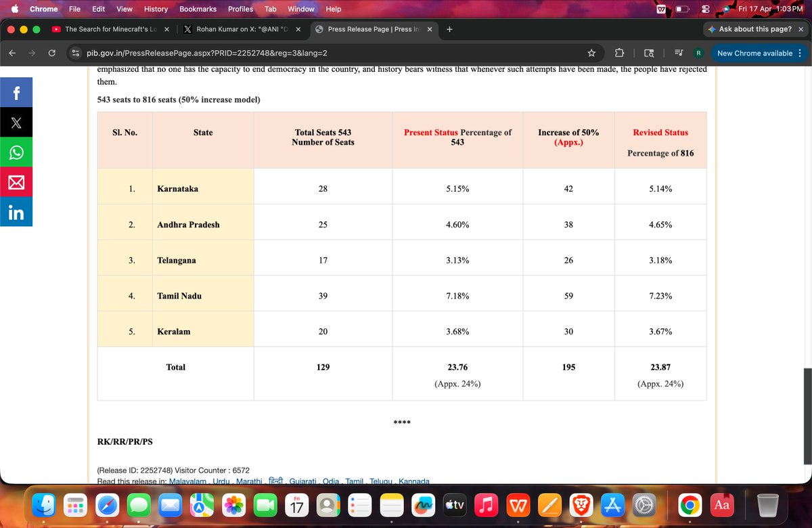Open the WPS Office menu bar icon
This screenshot has width=812, height=528.
[x=662, y=9]
